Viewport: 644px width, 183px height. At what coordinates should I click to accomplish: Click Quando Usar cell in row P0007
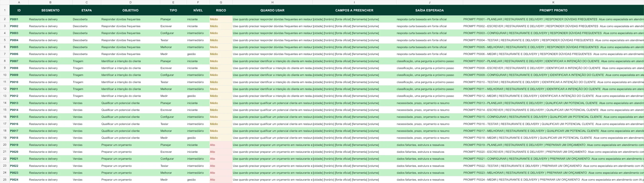[272, 61]
